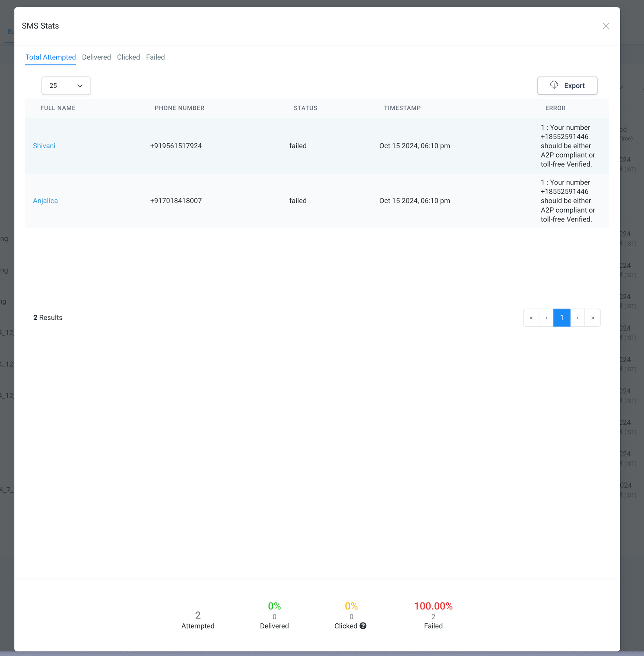Click the Full Name column header
Image resolution: width=644 pixels, height=656 pixels.
[x=58, y=108]
